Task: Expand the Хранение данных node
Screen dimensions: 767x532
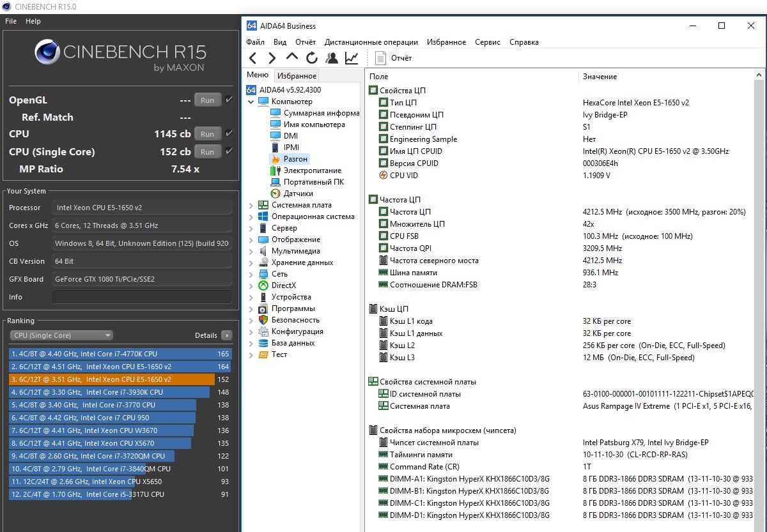Action: tap(251, 262)
